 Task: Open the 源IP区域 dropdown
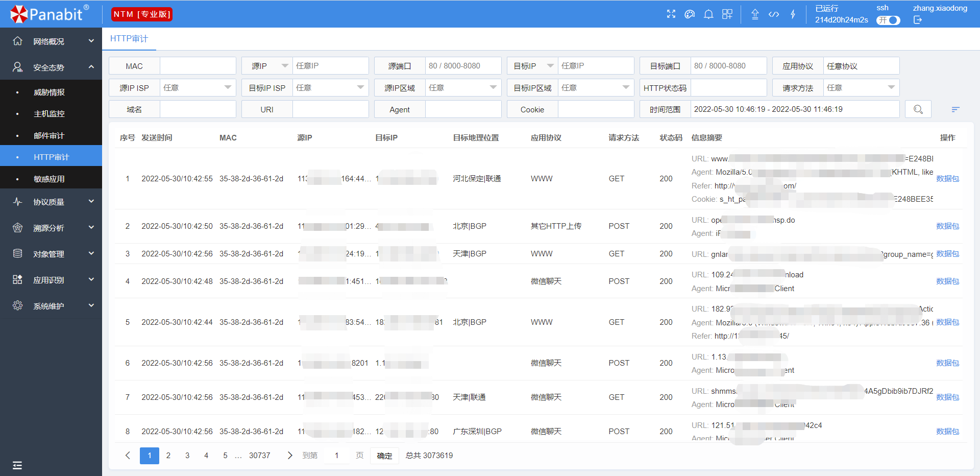[463, 88]
